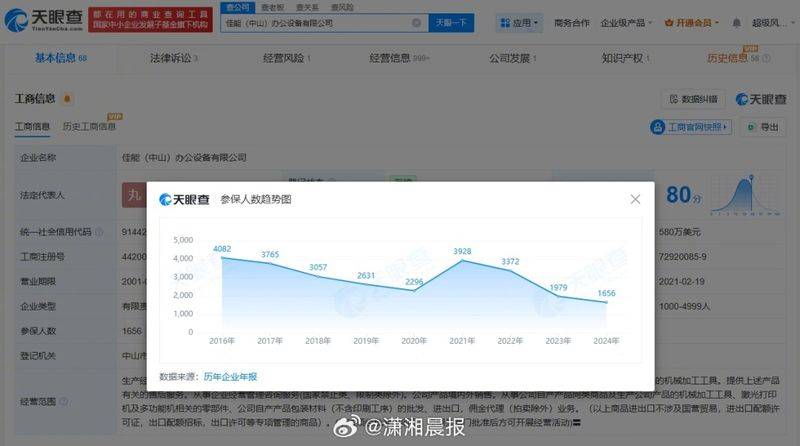Switch to the 查老板 search tab
Viewport: 800px width, 446px height.
(272, 8)
